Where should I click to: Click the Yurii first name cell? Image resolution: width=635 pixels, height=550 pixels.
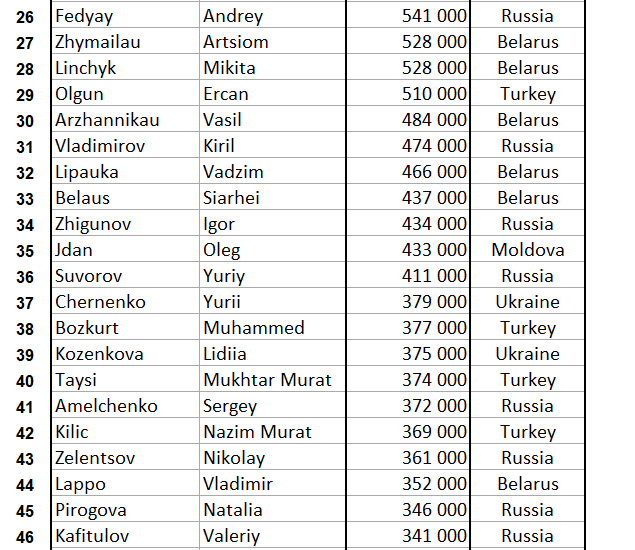220,302
